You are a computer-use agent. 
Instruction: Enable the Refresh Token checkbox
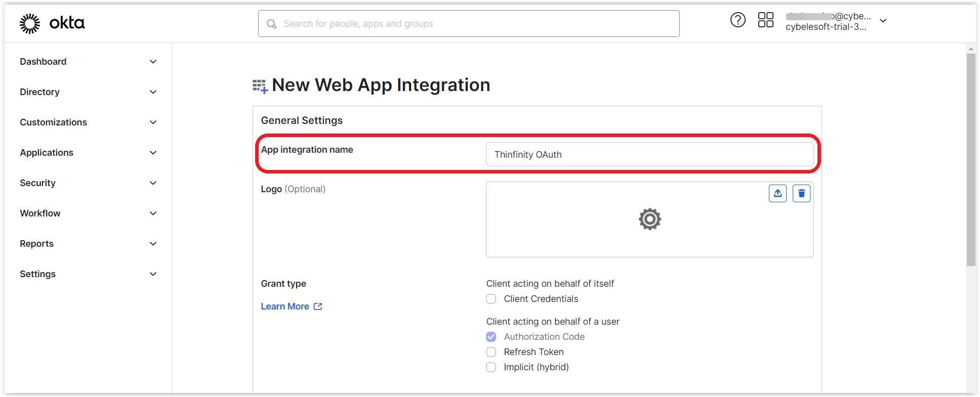[491, 352]
